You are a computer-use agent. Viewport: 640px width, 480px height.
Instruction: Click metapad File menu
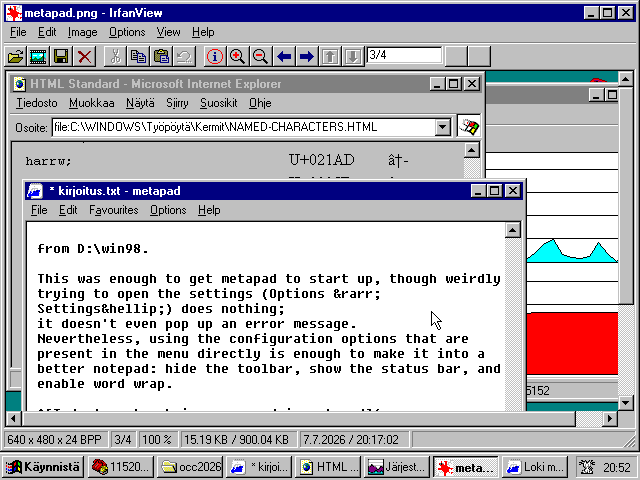[x=39, y=210]
